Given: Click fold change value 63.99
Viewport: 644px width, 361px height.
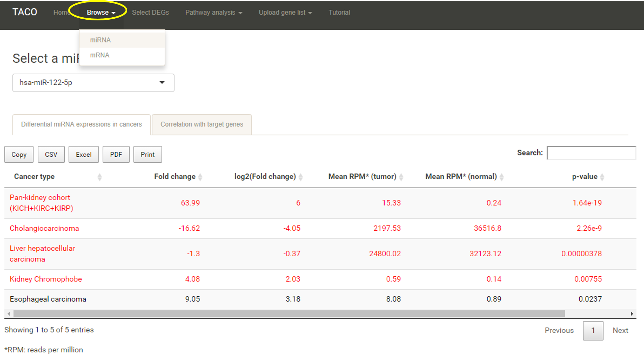Looking at the screenshot, I should point(191,203).
